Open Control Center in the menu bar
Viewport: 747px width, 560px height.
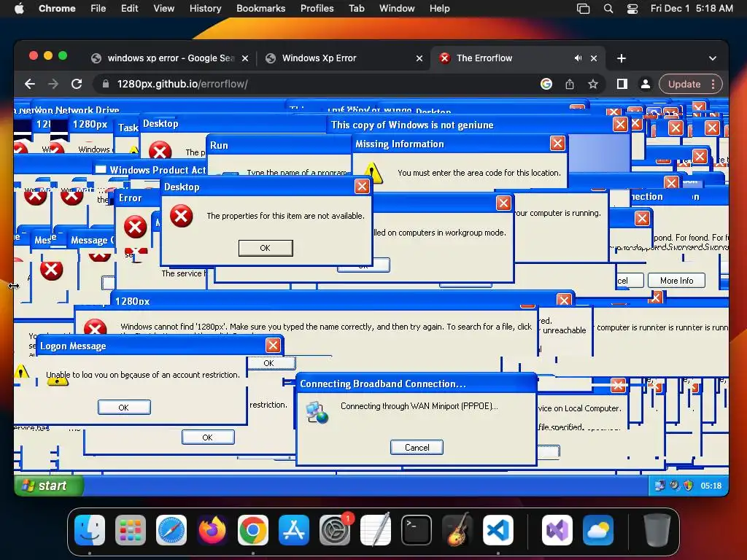pos(632,9)
